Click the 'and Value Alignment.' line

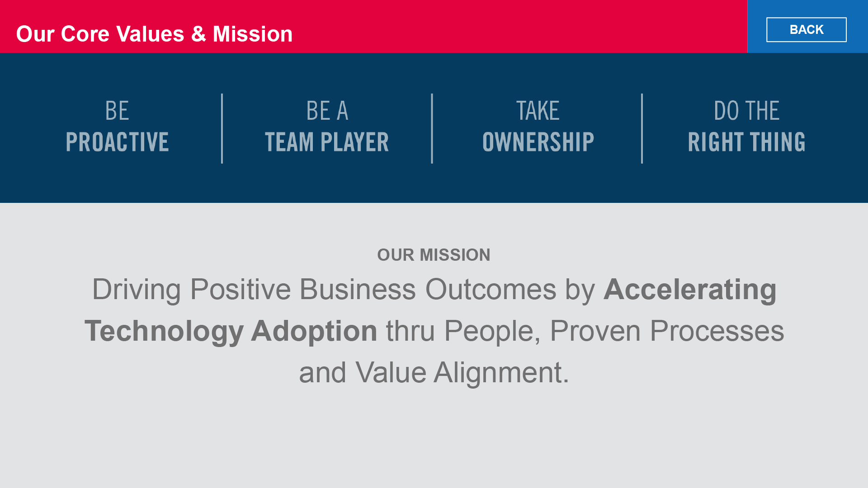tap(434, 373)
